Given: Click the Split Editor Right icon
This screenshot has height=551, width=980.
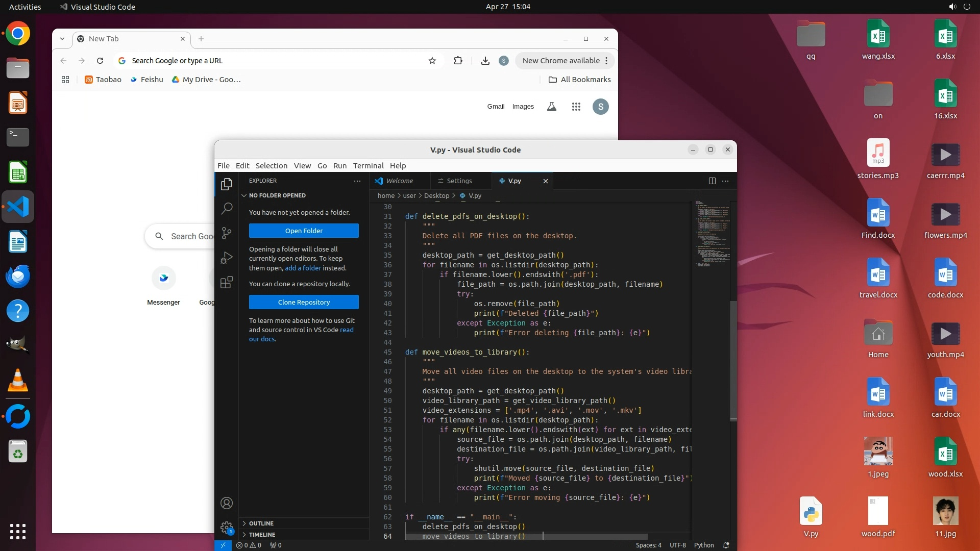Looking at the screenshot, I should pos(712,181).
